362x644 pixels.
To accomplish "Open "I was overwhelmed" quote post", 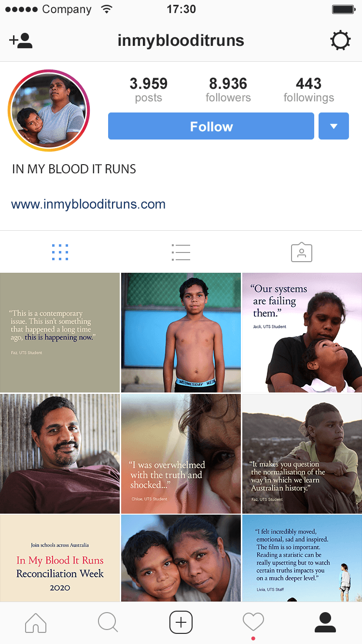I will 181,453.
